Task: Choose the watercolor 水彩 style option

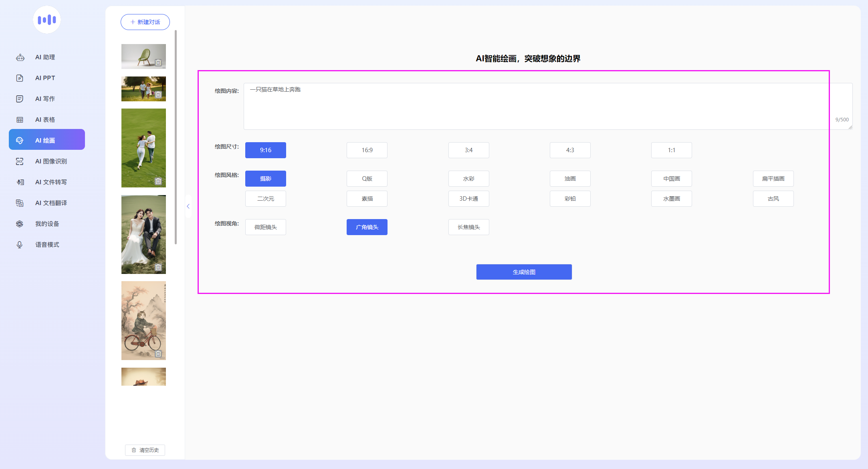Action: pos(468,179)
